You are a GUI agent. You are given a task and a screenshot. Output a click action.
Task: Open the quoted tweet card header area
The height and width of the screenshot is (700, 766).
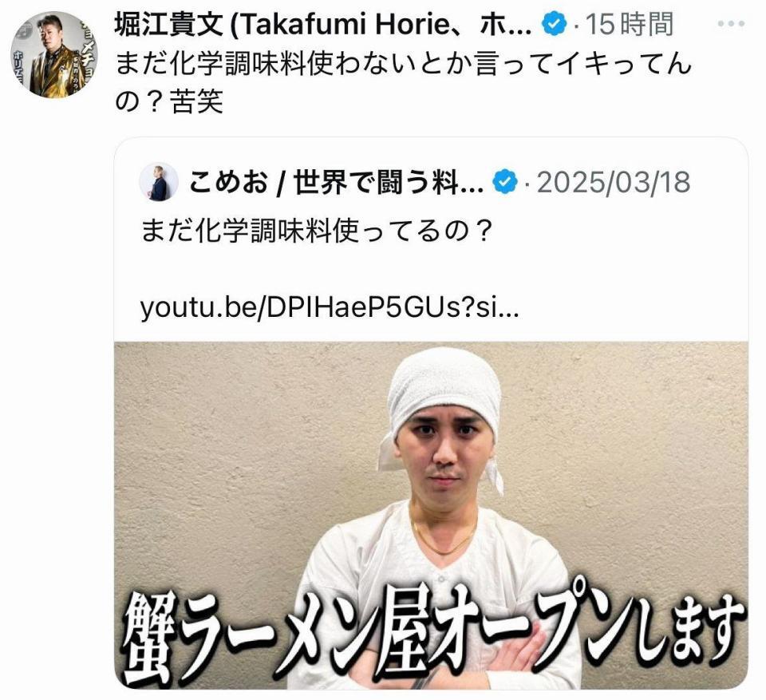pos(415,182)
